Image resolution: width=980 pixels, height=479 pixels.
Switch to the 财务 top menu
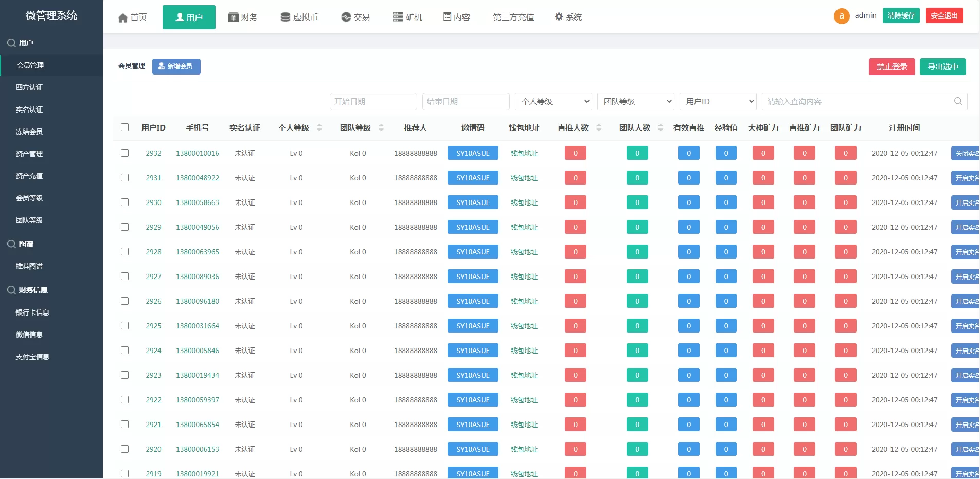[x=243, y=17]
